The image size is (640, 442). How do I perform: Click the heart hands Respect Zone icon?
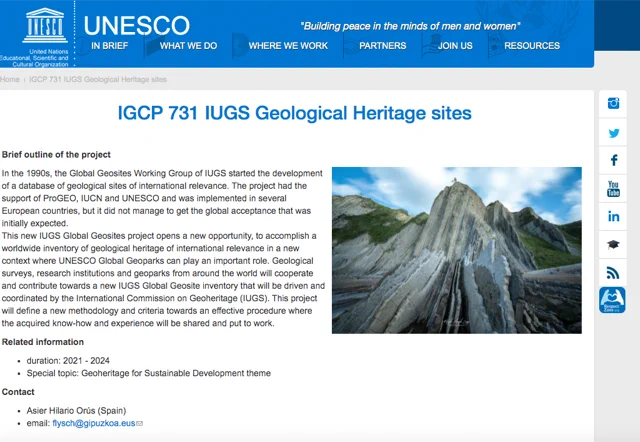click(x=612, y=300)
